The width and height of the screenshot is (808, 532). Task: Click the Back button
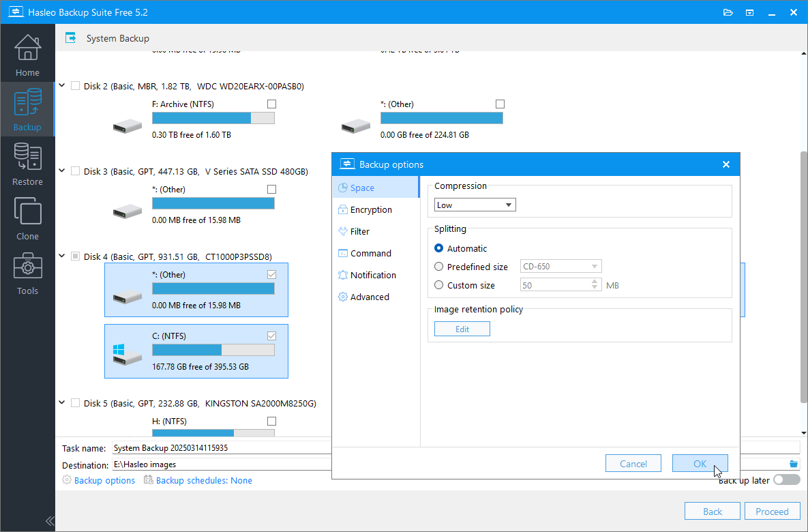712,512
